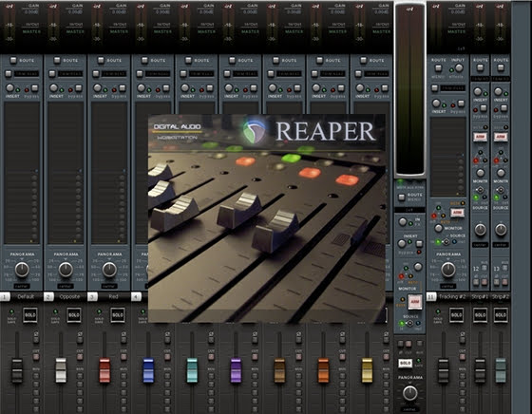Open the In/Out MASTER selector above Opposite track
This screenshot has height=414, width=532.
tap(75, 31)
